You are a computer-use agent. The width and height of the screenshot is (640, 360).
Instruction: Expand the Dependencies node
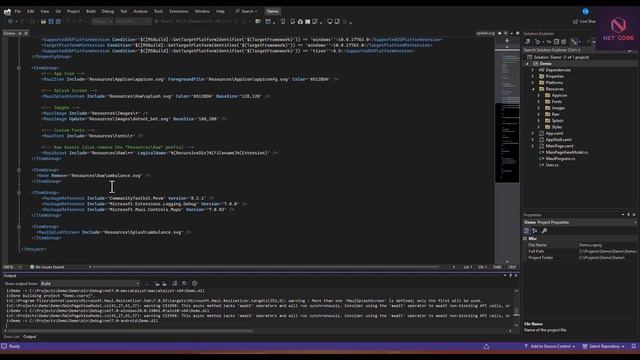click(533, 70)
